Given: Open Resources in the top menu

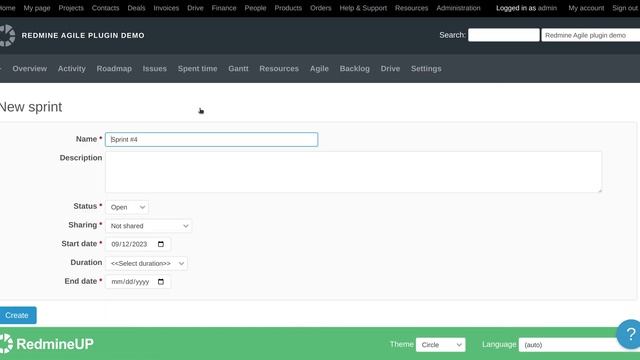Looking at the screenshot, I should [x=411, y=8].
